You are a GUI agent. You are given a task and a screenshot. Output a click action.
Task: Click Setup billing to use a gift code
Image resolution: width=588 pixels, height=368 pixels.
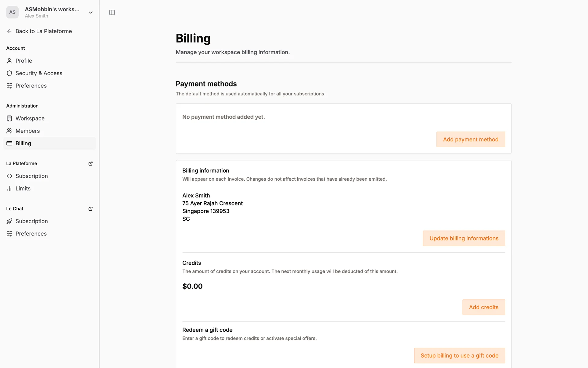coord(459,355)
